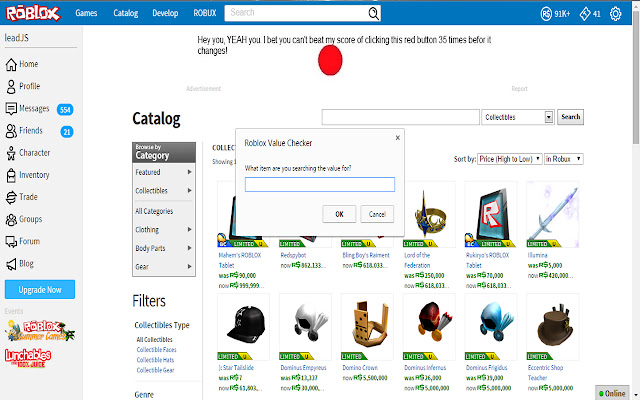Open the Lord of the Federation item thumbnail

[x=429, y=215]
